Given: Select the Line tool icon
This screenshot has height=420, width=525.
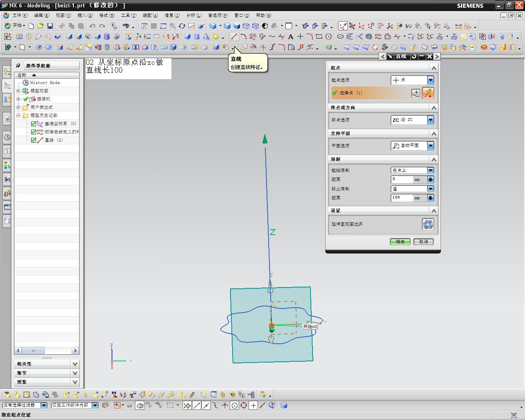Looking at the screenshot, I should tap(234, 37).
